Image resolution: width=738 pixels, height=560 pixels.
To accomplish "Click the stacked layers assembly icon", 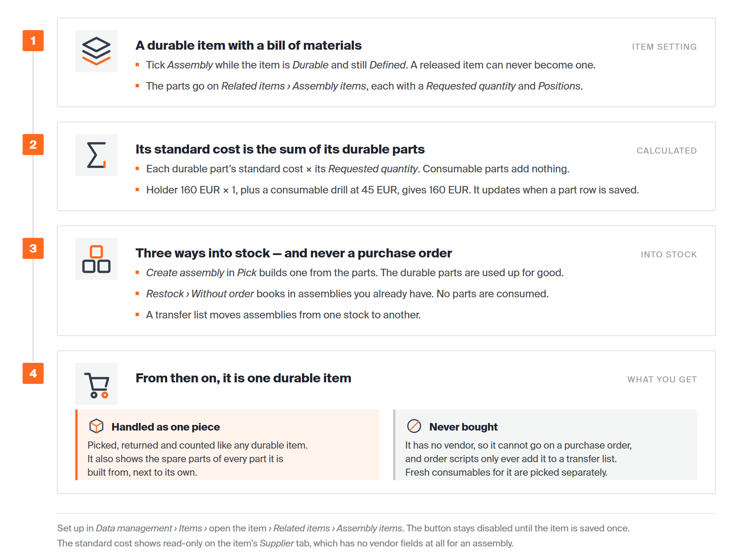I will coord(96,51).
